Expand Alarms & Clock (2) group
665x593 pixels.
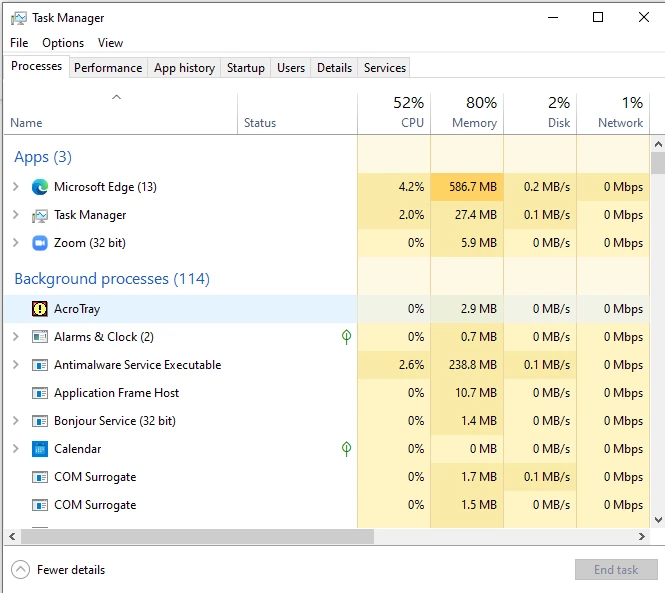[16, 337]
